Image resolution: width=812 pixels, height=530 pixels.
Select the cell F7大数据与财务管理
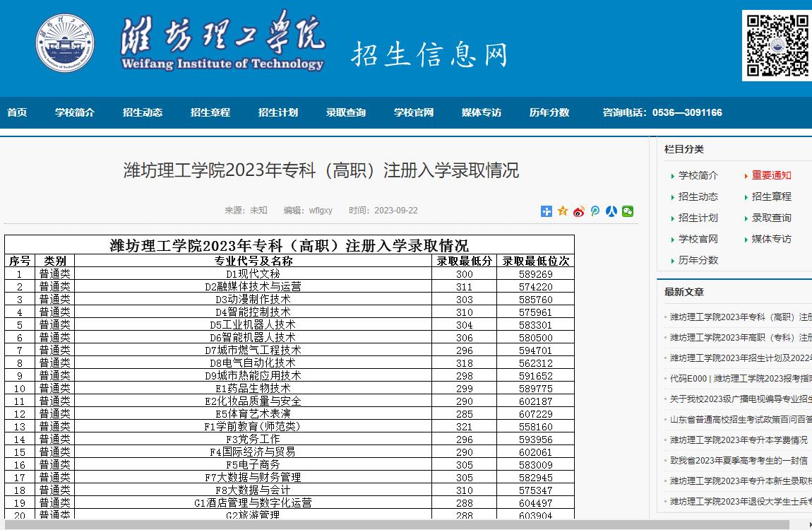[x=253, y=477]
